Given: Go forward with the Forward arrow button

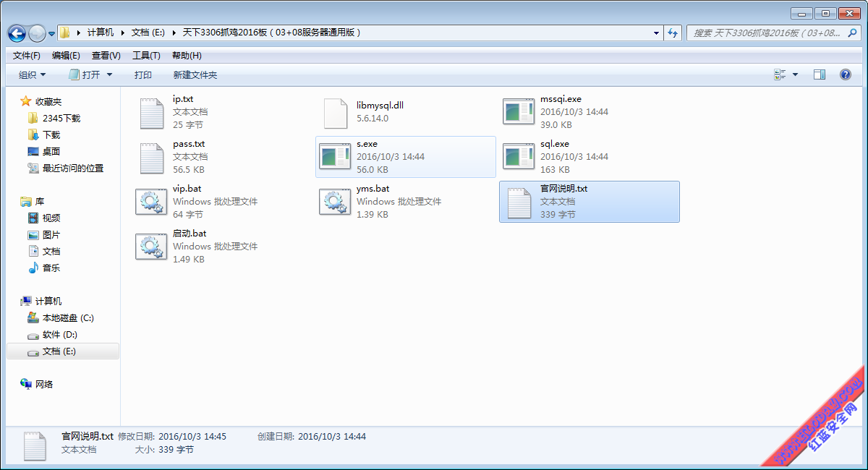Looking at the screenshot, I should 37,33.
